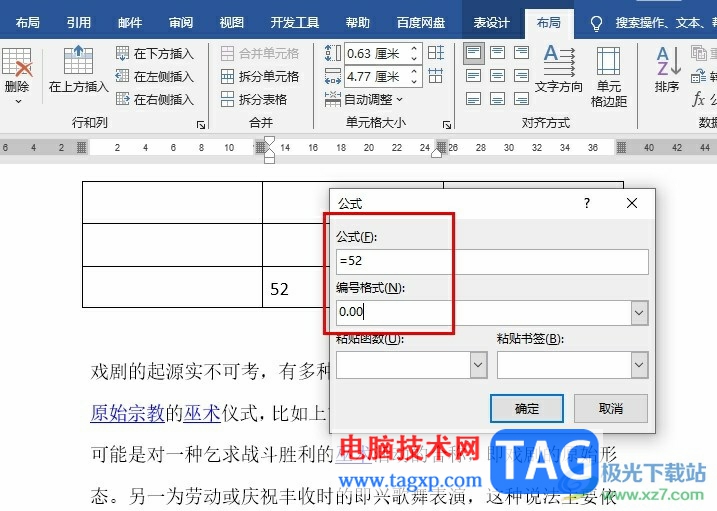717x511 pixels.
Task: Click the formula field containing =52
Action: [x=492, y=261]
